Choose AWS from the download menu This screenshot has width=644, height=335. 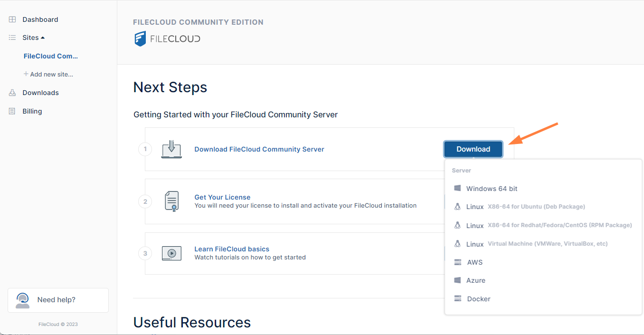pyautogui.click(x=475, y=262)
